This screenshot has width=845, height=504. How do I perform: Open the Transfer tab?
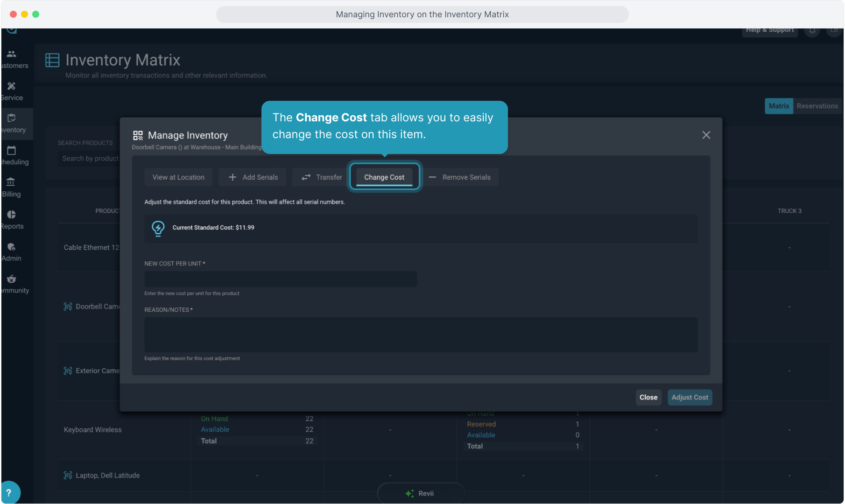(x=322, y=177)
